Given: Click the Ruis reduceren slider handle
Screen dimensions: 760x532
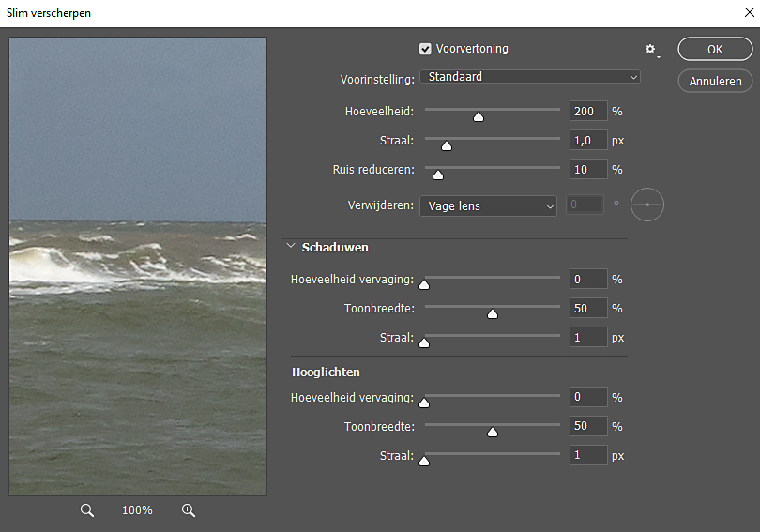Looking at the screenshot, I should (437, 175).
